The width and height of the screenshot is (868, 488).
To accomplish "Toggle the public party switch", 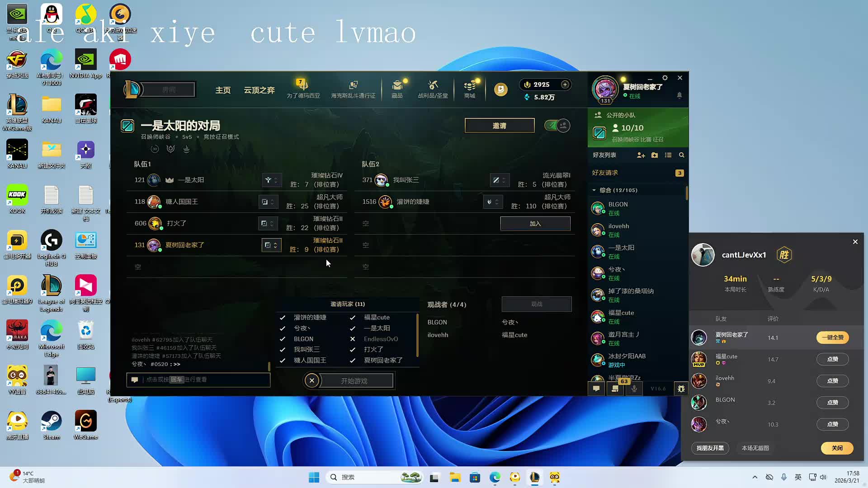I will point(557,126).
